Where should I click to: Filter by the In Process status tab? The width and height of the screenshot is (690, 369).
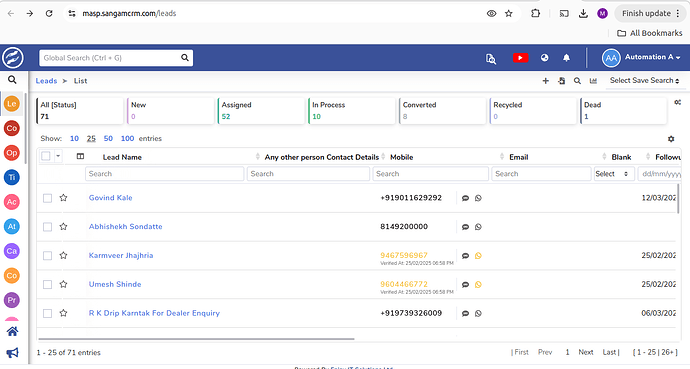click(351, 111)
